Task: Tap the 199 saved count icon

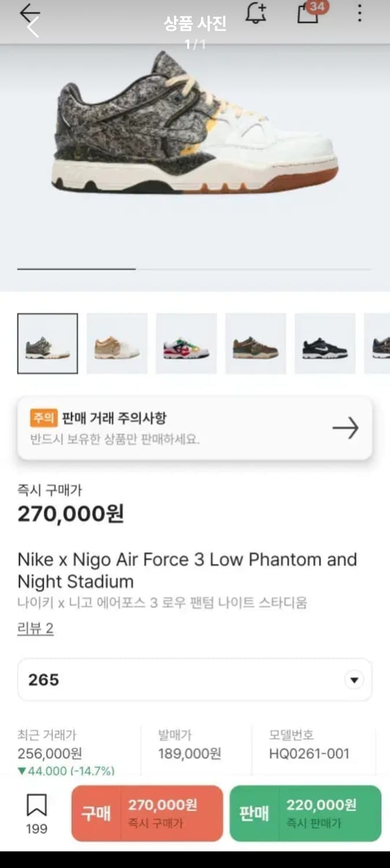Action: click(36, 829)
